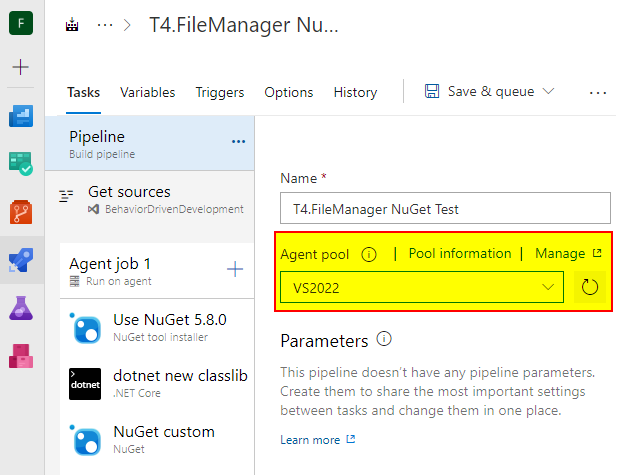The image size is (618, 475).
Task: Switch to the Options tab
Action: (289, 92)
